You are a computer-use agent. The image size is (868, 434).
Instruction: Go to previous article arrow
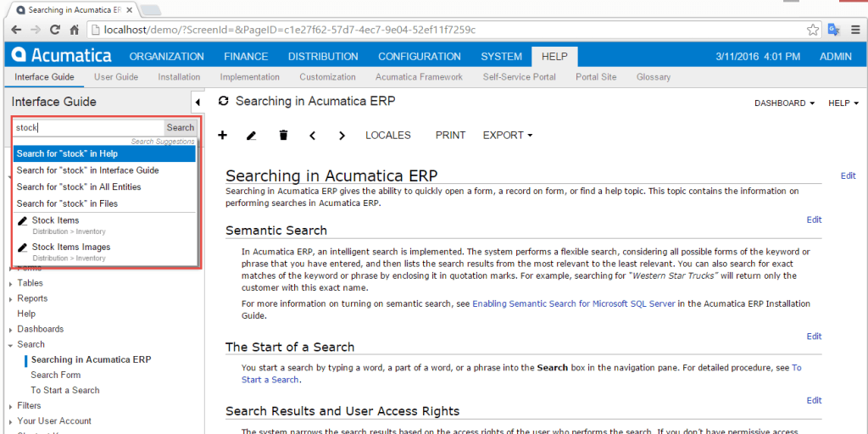pyautogui.click(x=312, y=135)
